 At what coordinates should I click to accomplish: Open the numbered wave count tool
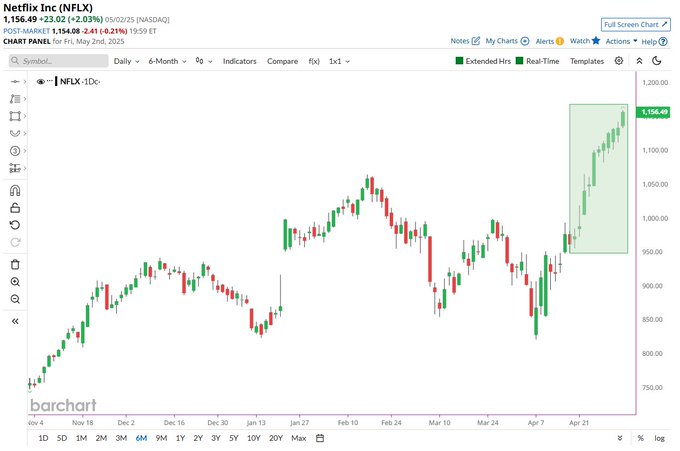pos(15,151)
